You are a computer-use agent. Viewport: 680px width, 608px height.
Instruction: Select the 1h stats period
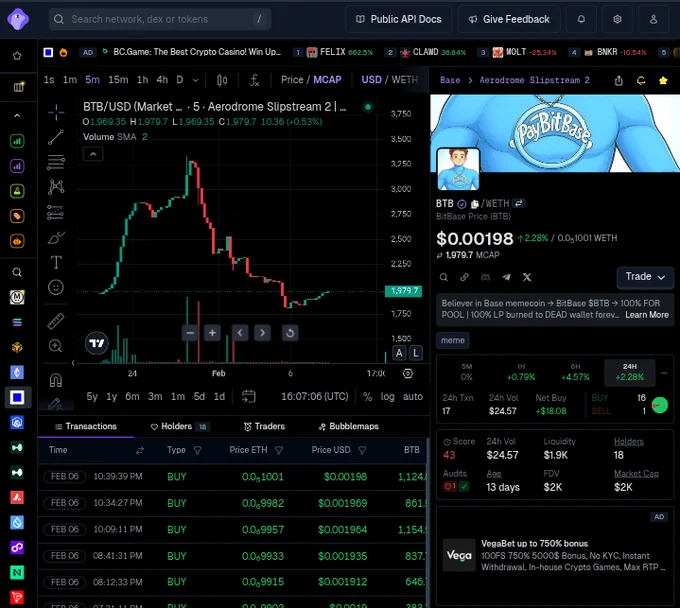point(521,373)
